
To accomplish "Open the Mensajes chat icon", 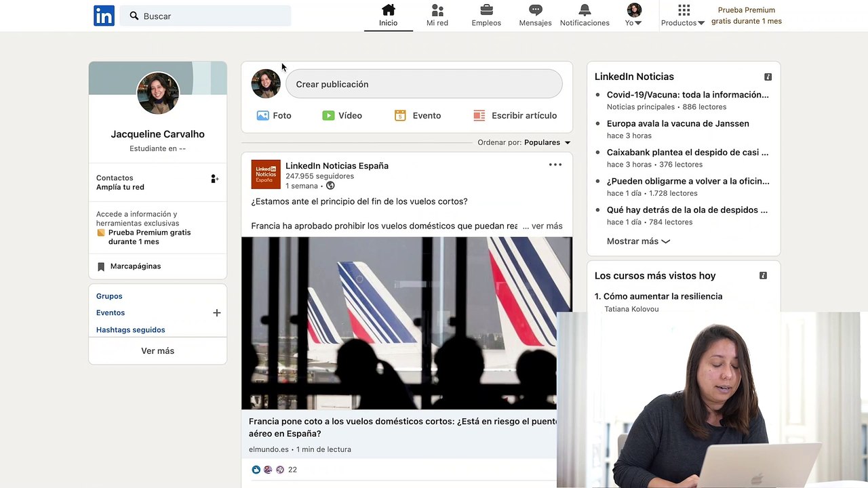I will pyautogui.click(x=536, y=9).
